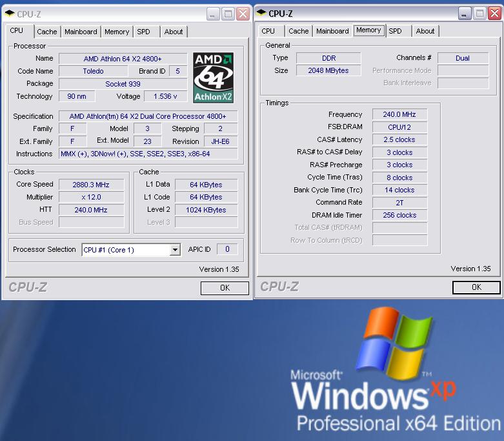Screen dimensions: 504x441
Task: Click the Level 2 value 1024 KBytes
Action: click(x=206, y=210)
